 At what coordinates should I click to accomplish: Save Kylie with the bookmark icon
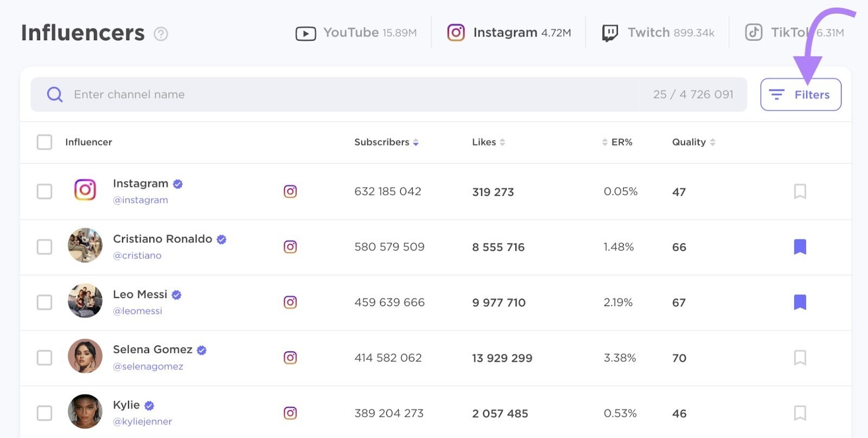coord(800,412)
